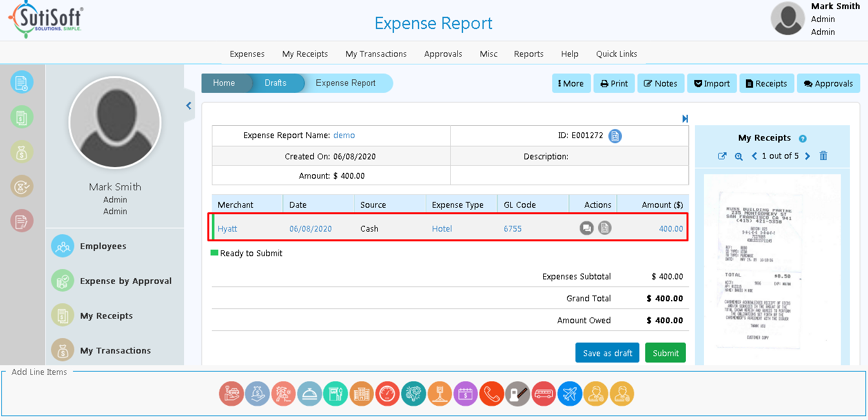868x420 pixels.
Task: Click the money bag icon in left strip
Action: pyautogui.click(x=22, y=152)
